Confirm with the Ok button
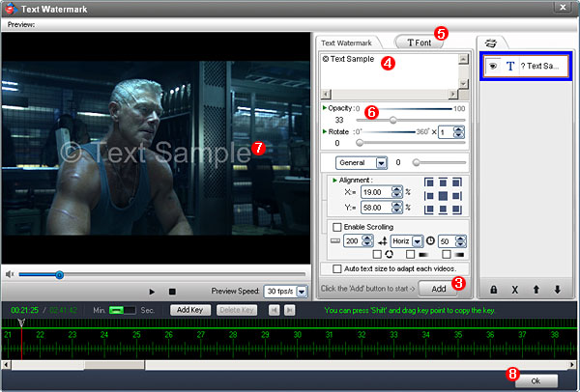 pyautogui.click(x=536, y=381)
